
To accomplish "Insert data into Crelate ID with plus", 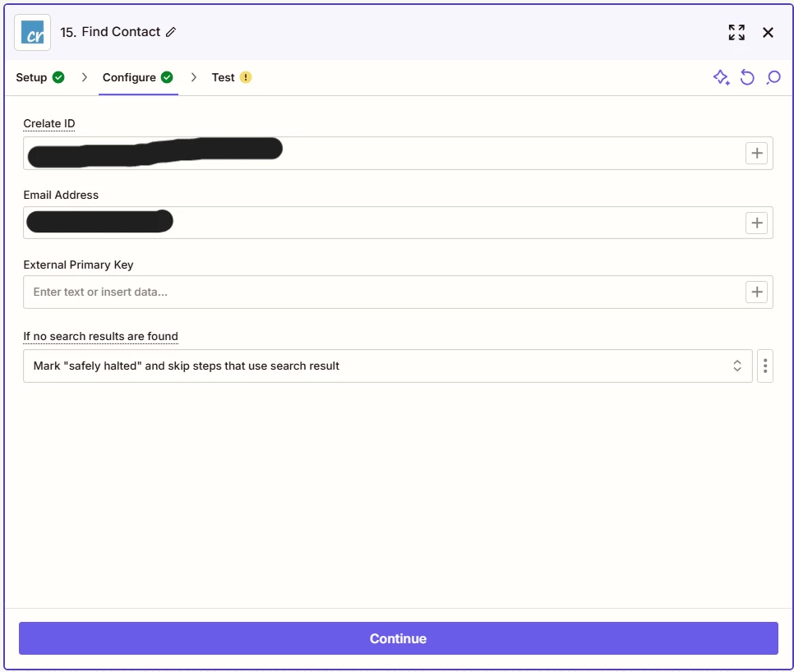I will coord(756,153).
